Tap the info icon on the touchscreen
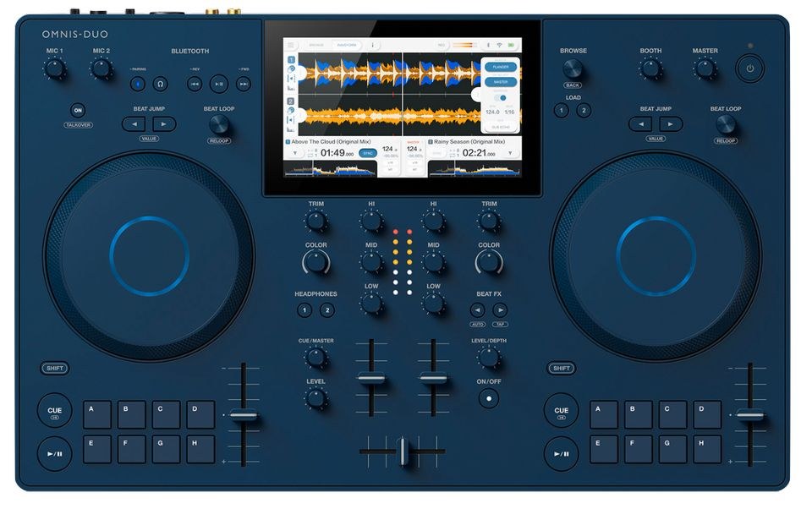Image resolution: width=812 pixels, height=509 pixels. point(372,45)
